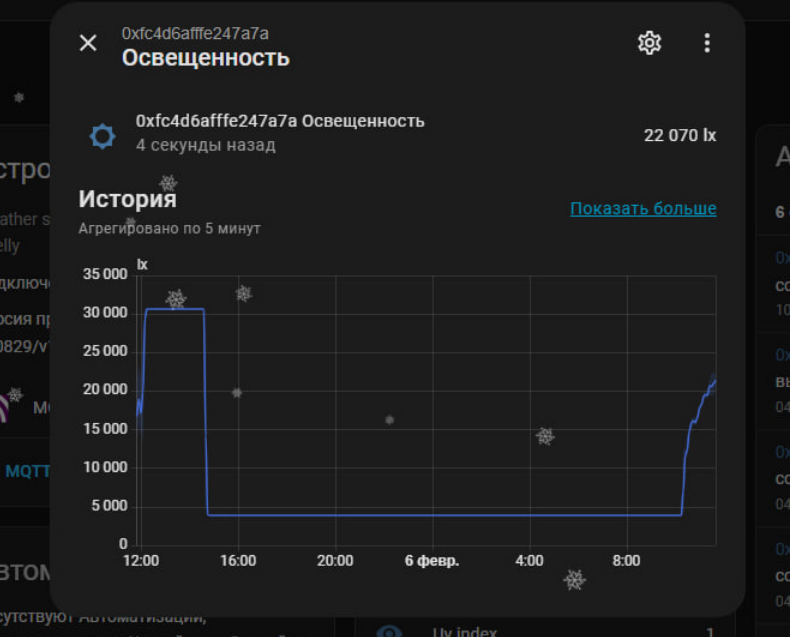Click the '4 секунды назад' timestamp
Viewport: 790px width, 637px height.
tap(206, 145)
